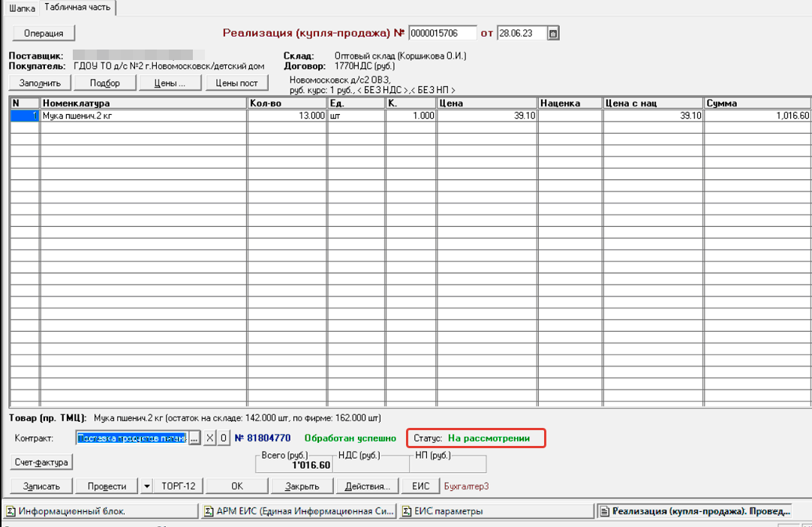Click the Цены пост button
The image size is (812, 527).
[x=236, y=83]
